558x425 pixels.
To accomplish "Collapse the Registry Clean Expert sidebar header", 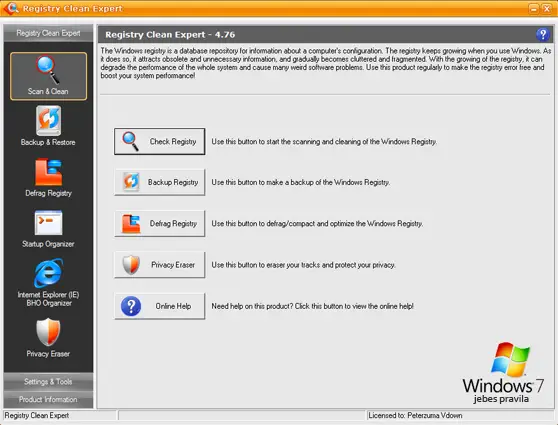I will click(48, 33).
